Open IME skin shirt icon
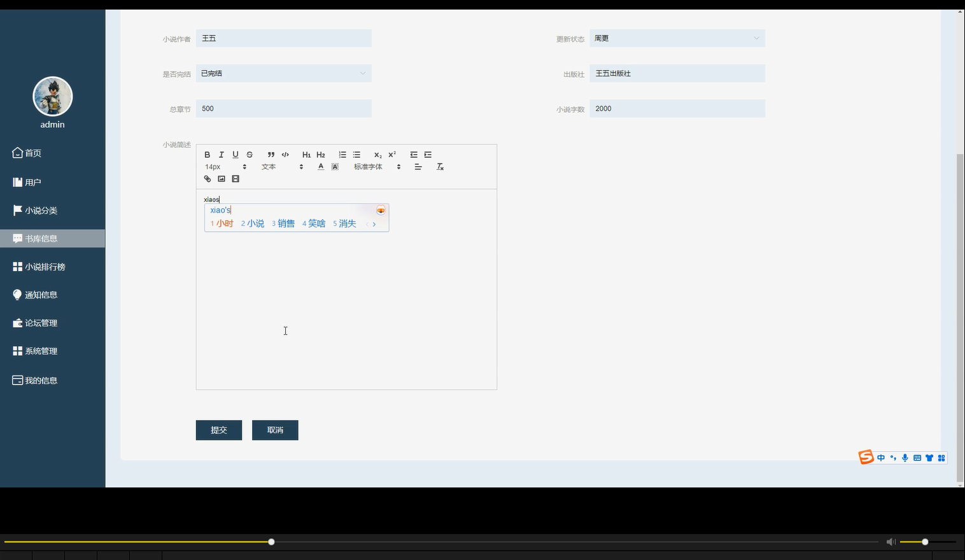The height and width of the screenshot is (560, 965). point(929,458)
